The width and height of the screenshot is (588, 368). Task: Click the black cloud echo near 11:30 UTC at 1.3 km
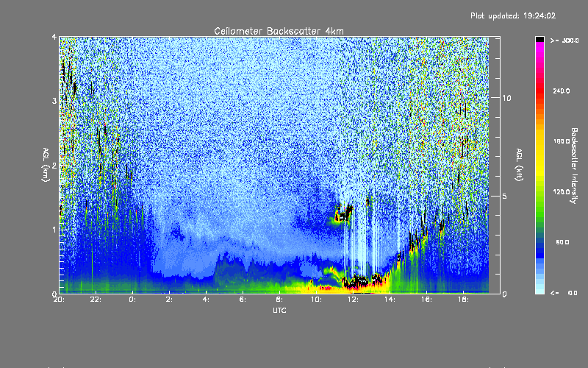click(x=344, y=213)
